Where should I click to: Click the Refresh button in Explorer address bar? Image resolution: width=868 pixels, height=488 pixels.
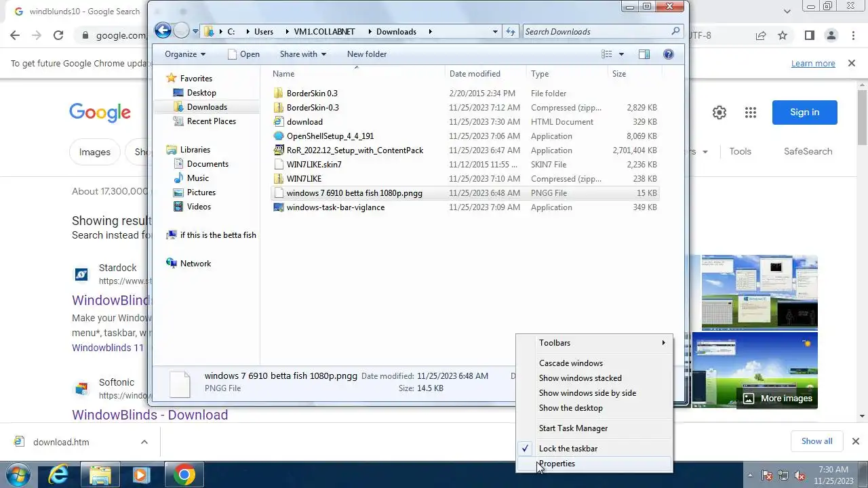(x=511, y=31)
